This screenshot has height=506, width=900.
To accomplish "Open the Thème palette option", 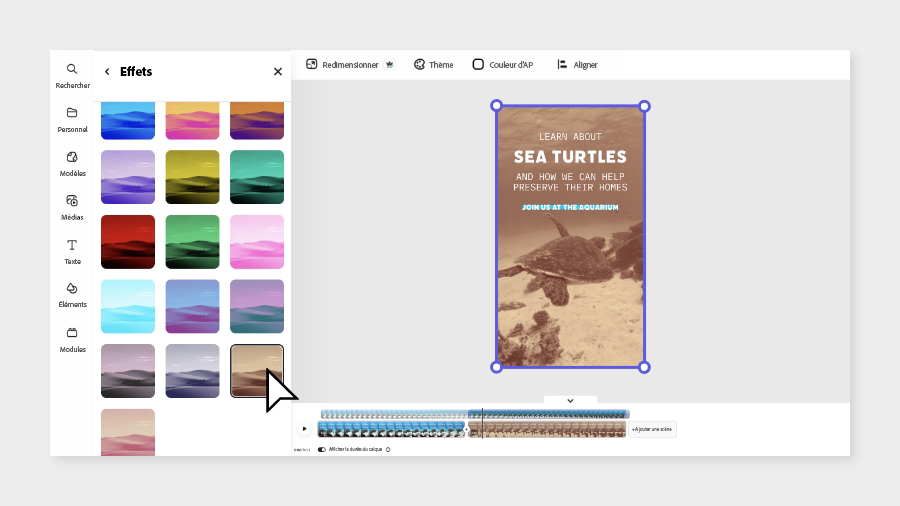I will [433, 65].
